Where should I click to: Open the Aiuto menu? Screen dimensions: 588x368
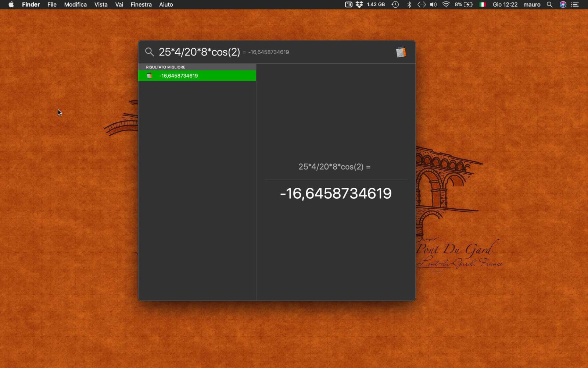click(166, 4)
